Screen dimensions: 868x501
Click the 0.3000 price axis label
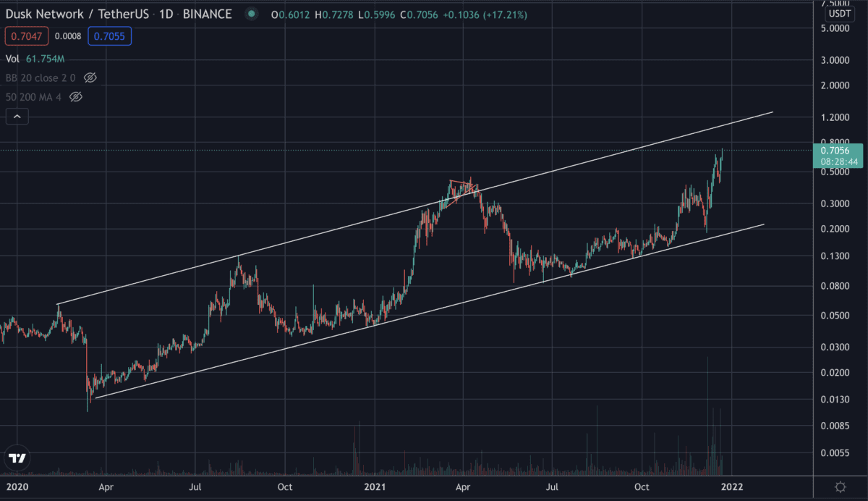click(836, 204)
